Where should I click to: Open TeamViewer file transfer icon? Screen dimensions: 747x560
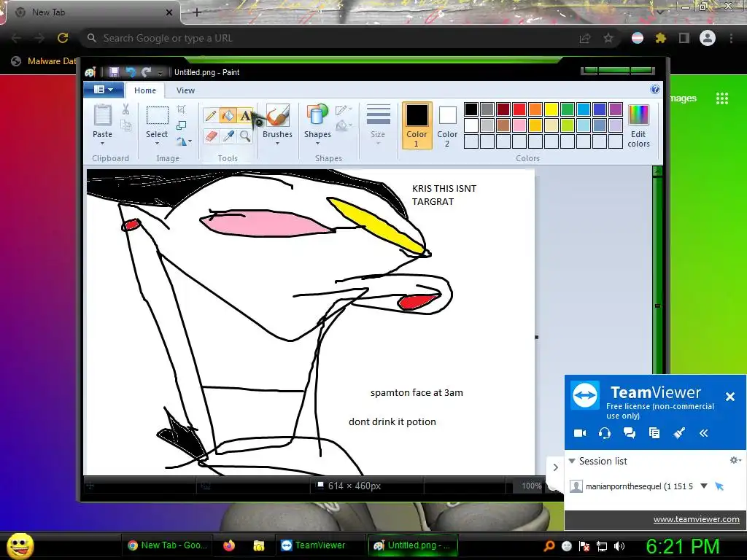(x=654, y=433)
